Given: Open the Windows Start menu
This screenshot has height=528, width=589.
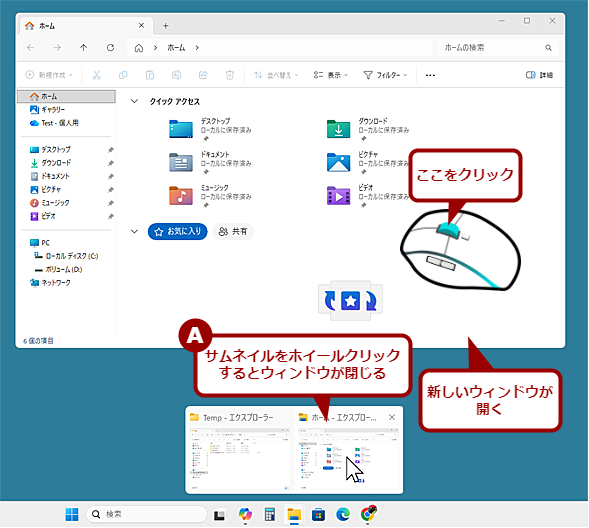Looking at the screenshot, I should coord(72,514).
